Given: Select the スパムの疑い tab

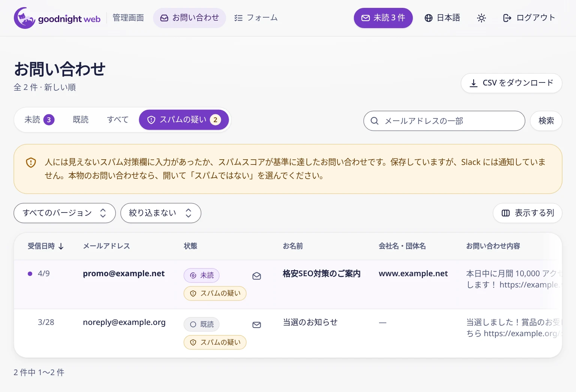Looking at the screenshot, I should coord(184,120).
